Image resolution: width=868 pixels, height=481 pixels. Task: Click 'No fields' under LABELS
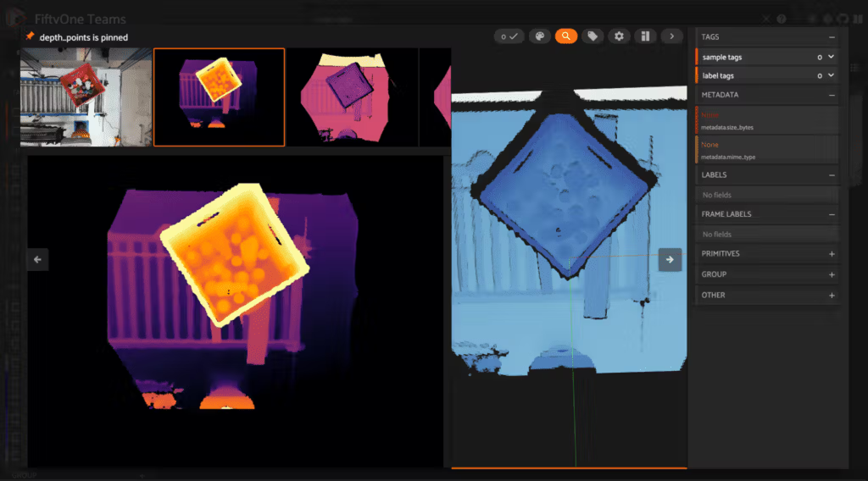717,195
